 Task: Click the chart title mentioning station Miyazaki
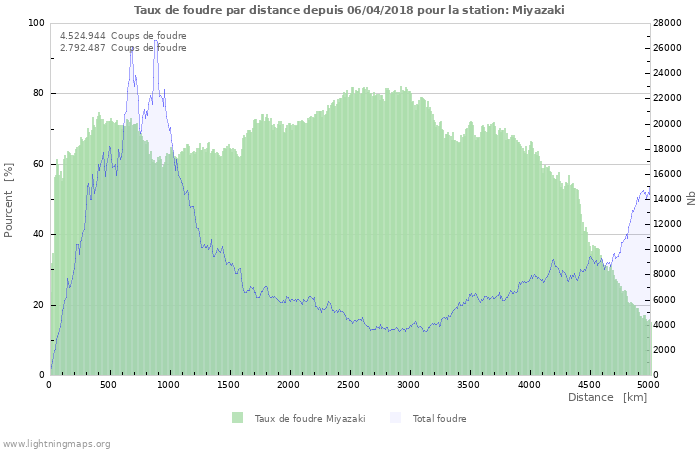coord(349,9)
